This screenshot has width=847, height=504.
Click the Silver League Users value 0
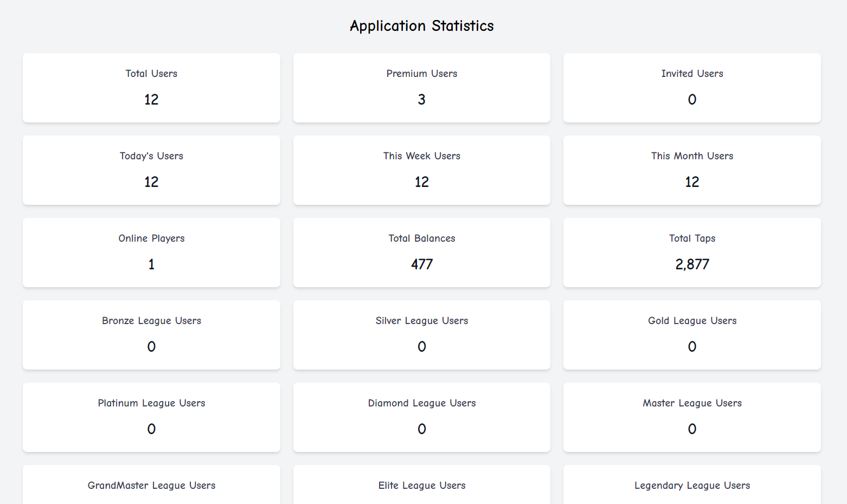tap(422, 347)
